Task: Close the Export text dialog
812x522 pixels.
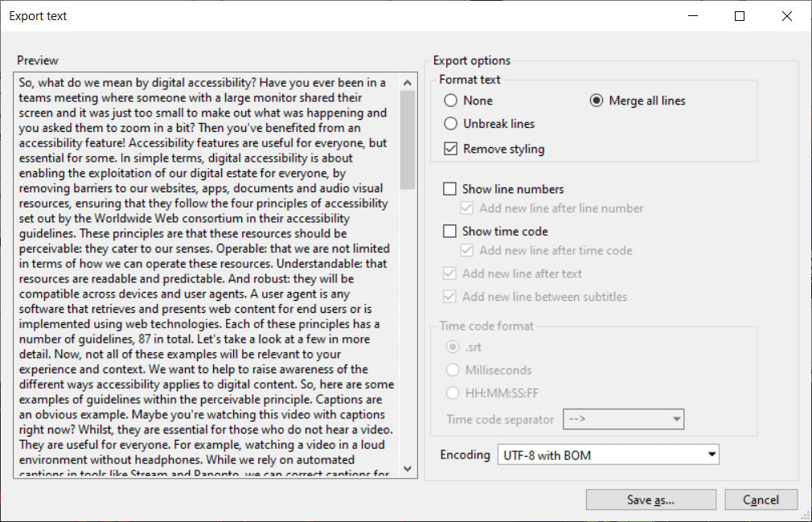Action: coord(786,16)
